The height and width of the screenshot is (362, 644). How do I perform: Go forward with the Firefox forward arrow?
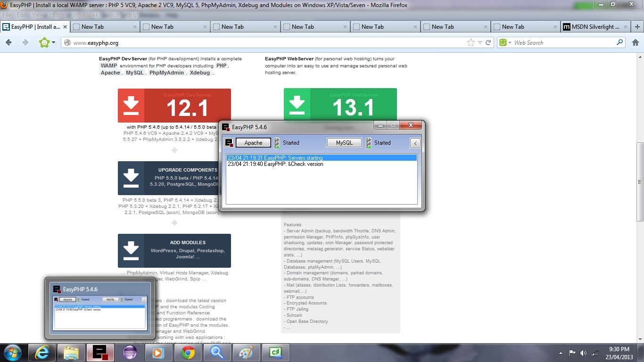(25, 42)
